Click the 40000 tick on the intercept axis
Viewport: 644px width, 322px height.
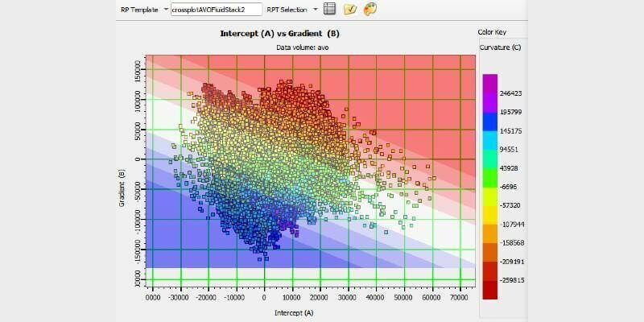(376, 296)
